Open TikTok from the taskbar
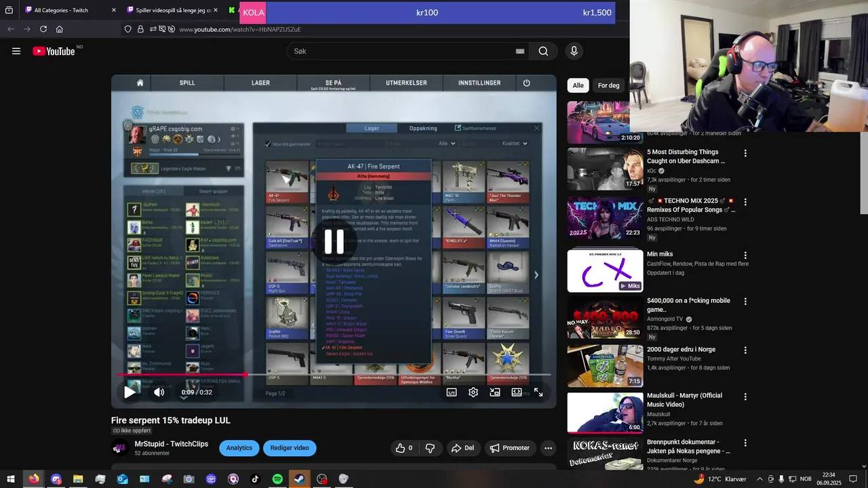 255,479
